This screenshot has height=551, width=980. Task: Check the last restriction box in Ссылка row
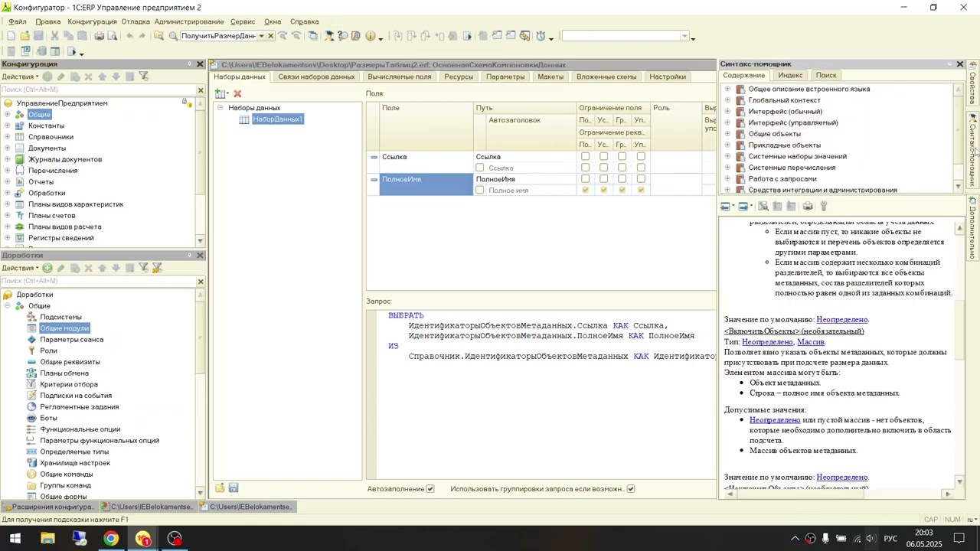pyautogui.click(x=641, y=157)
